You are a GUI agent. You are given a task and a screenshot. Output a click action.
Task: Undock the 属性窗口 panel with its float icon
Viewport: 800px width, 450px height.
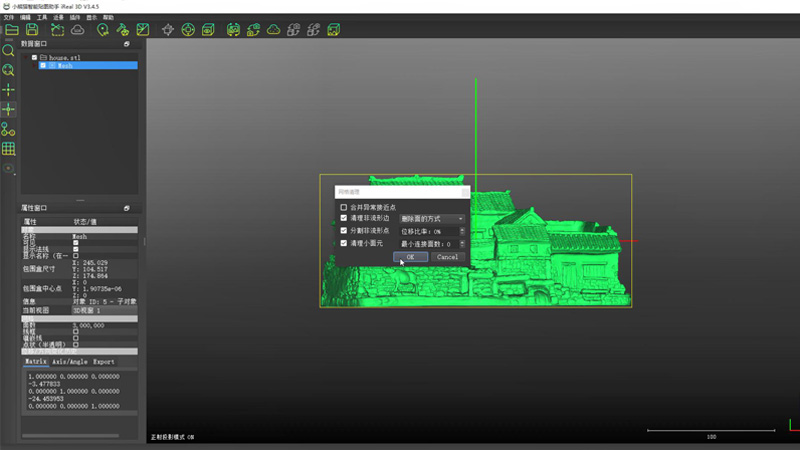pos(127,208)
